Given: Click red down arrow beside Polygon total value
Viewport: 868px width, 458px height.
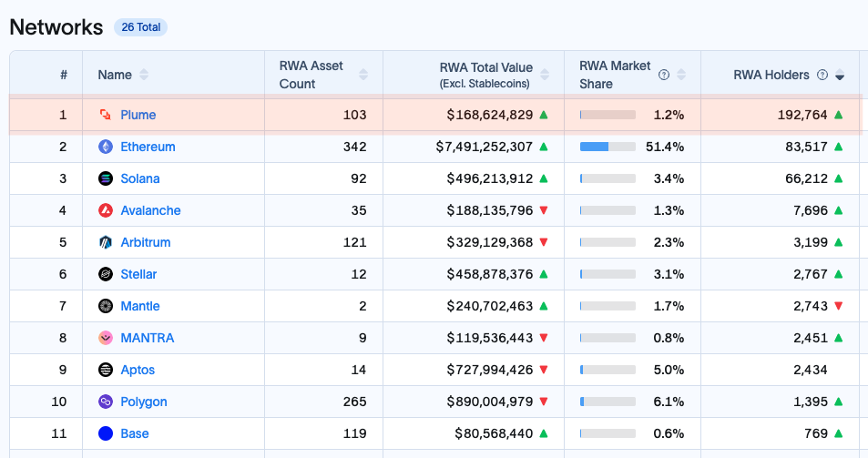Looking at the screenshot, I should [x=544, y=402].
